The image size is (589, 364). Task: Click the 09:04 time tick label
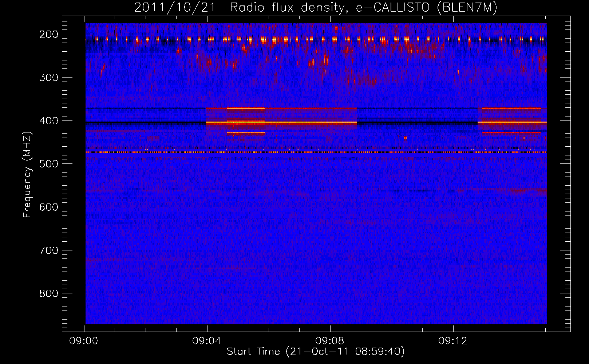point(207,341)
